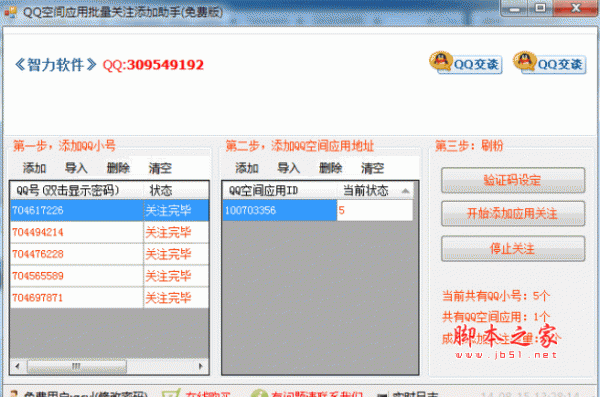Click 在线购买 link in status bar

208,394
